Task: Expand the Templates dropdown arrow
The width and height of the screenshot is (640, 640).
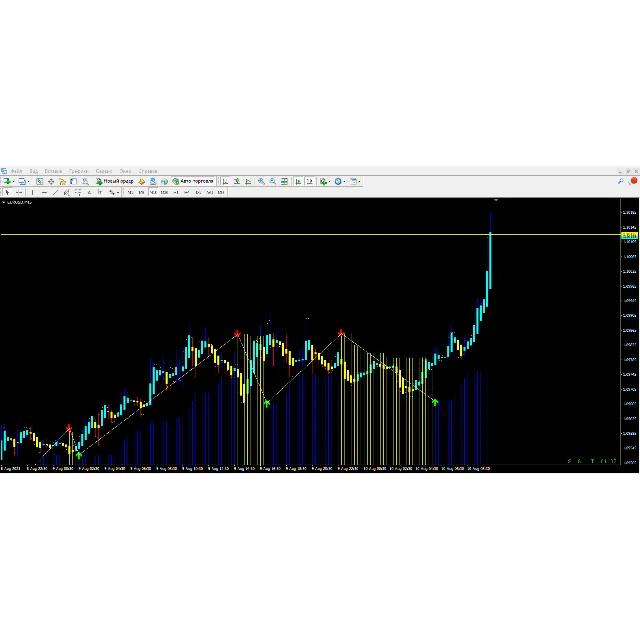Action: (x=359, y=182)
